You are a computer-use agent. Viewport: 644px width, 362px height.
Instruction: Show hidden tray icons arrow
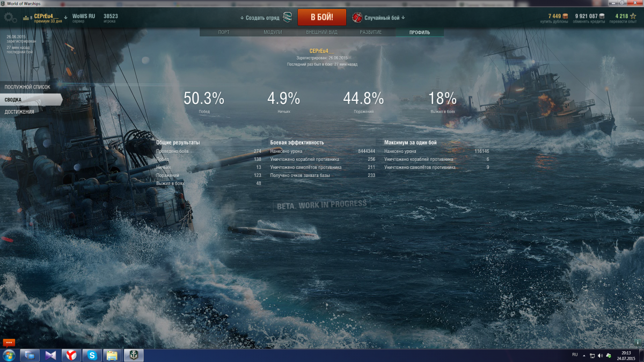[584, 355]
